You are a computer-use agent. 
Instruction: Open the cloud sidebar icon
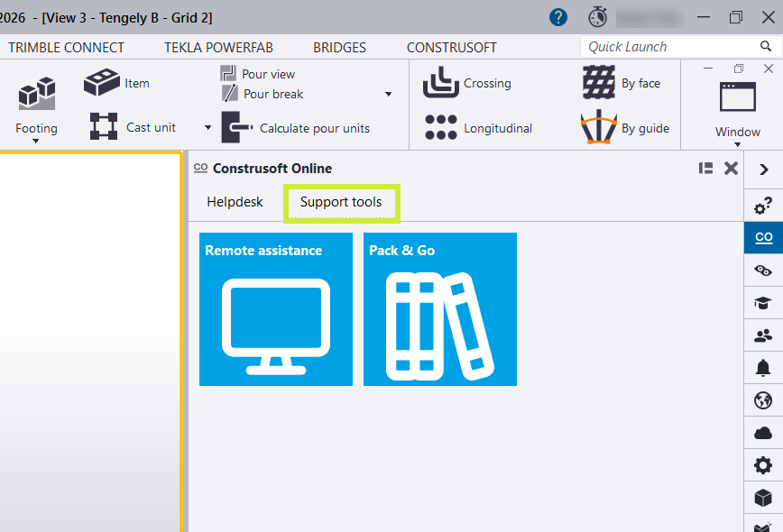pyautogui.click(x=763, y=433)
